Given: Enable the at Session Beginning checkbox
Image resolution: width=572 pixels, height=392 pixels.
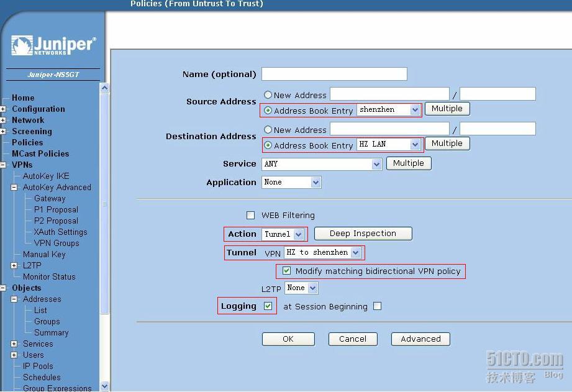Looking at the screenshot, I should pyautogui.click(x=378, y=306).
